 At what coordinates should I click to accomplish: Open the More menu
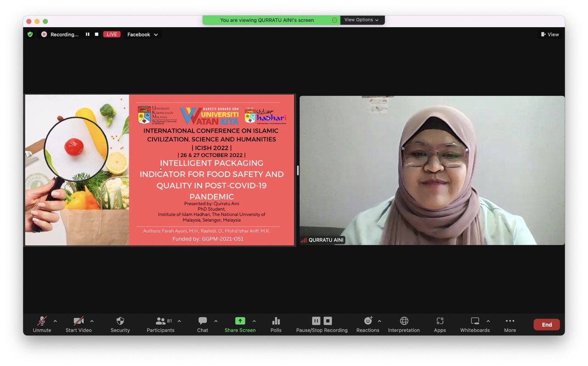click(509, 324)
